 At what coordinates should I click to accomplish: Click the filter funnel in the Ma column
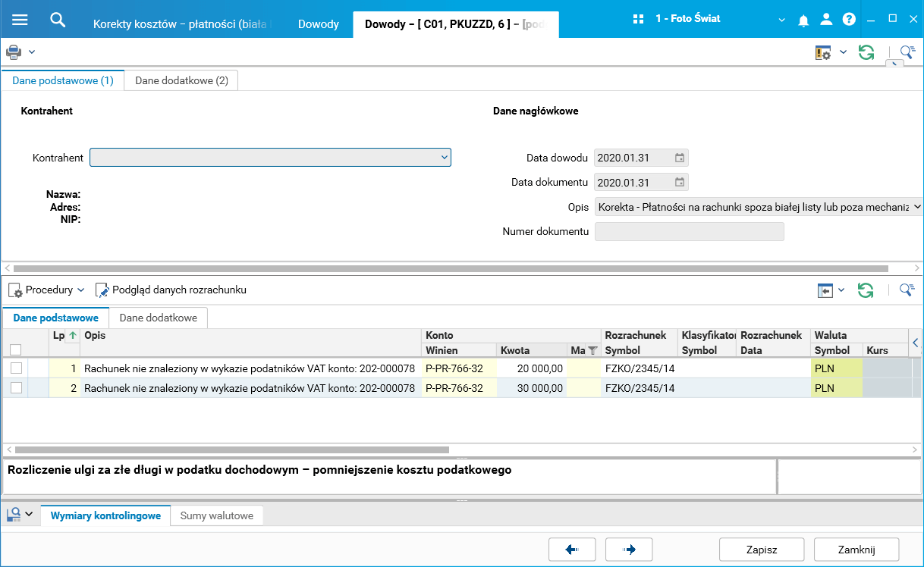[x=593, y=350]
